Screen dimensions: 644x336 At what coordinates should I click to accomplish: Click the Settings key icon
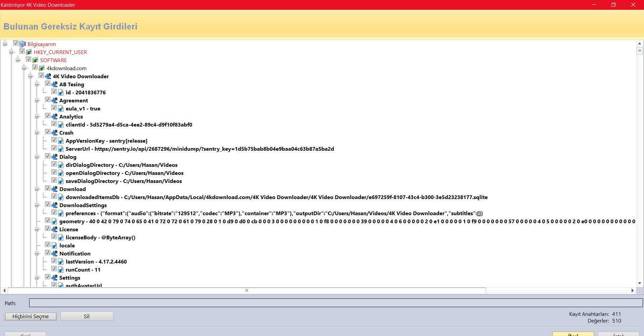click(x=54, y=278)
